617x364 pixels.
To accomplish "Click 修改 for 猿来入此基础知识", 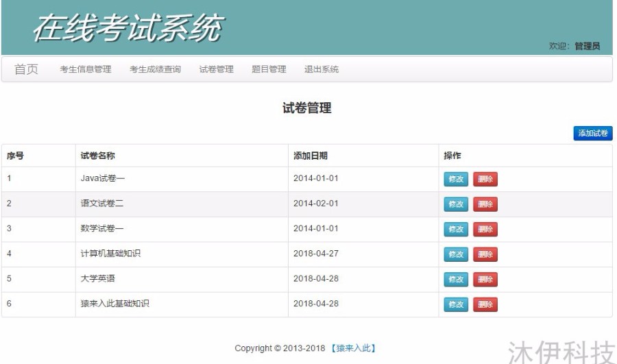I will click(x=456, y=304).
